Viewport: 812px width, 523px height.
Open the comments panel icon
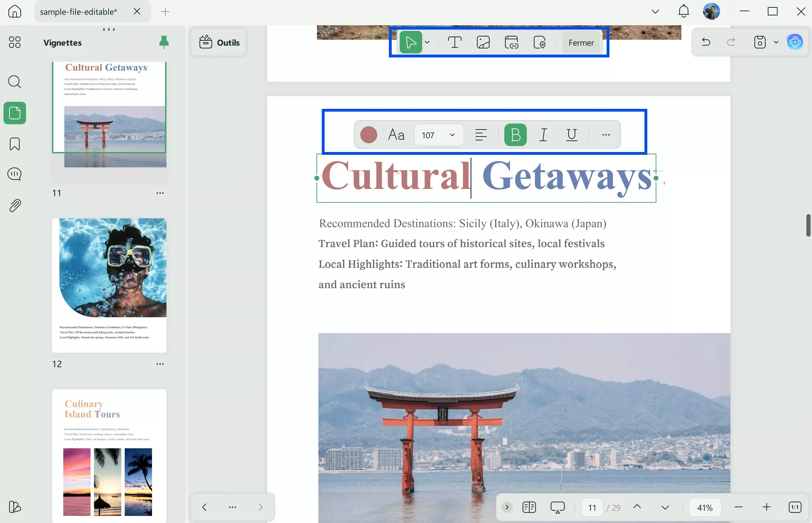14,174
